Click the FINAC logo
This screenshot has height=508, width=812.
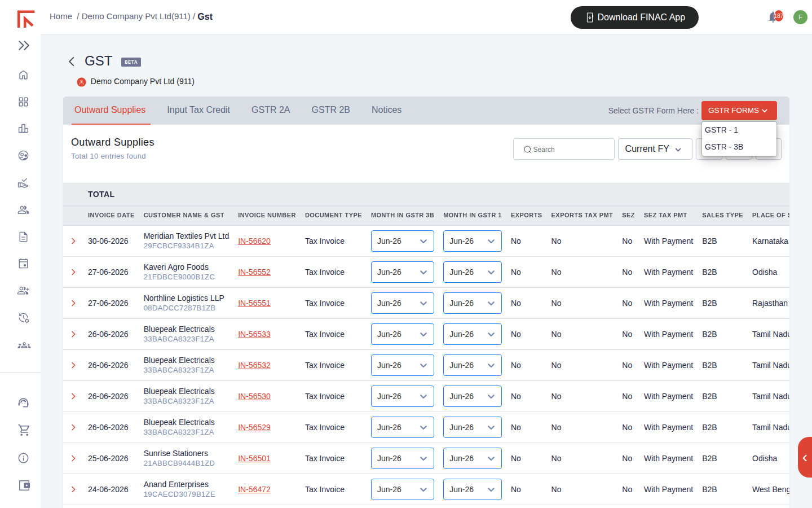(25, 19)
